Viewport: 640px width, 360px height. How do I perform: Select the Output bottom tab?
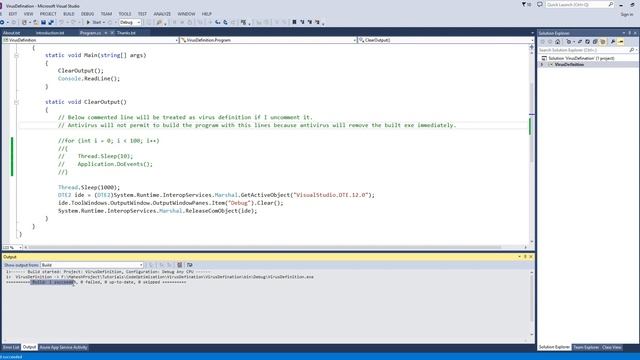coord(29,347)
